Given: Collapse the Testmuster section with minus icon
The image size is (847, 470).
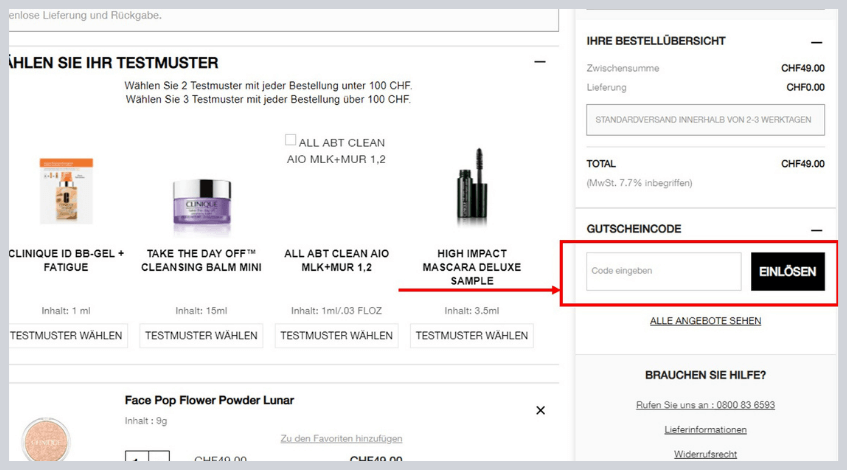Looking at the screenshot, I should (540, 62).
